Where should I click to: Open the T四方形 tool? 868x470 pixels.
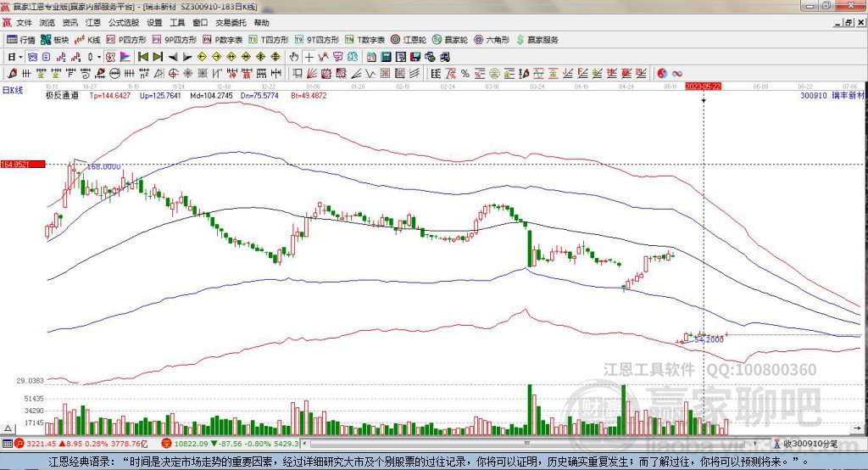tap(269, 40)
